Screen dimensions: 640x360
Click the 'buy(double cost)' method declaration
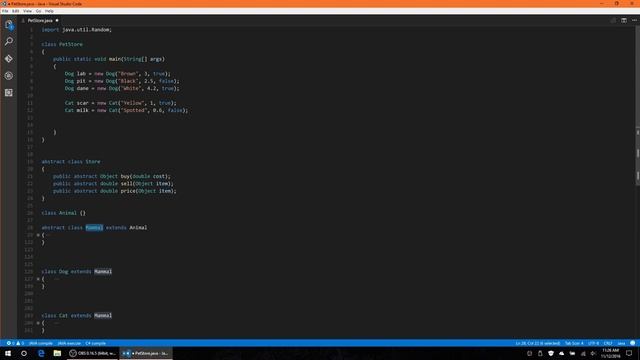tap(112, 176)
